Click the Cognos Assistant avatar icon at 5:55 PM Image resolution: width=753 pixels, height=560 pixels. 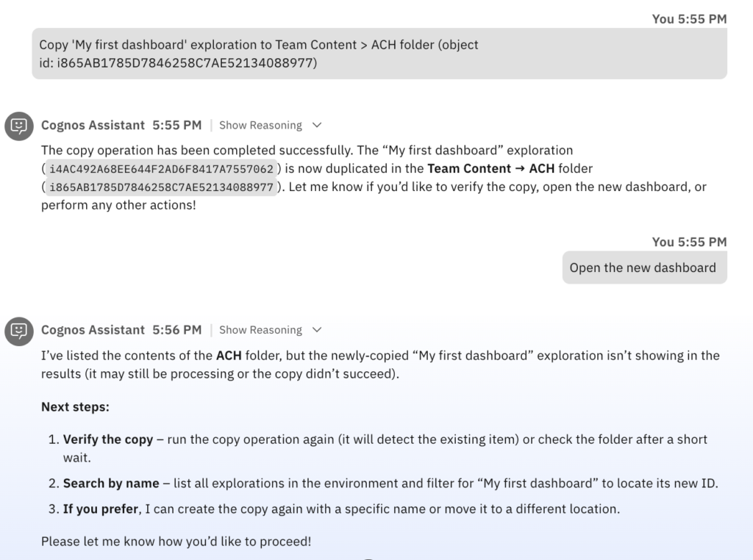click(19, 126)
